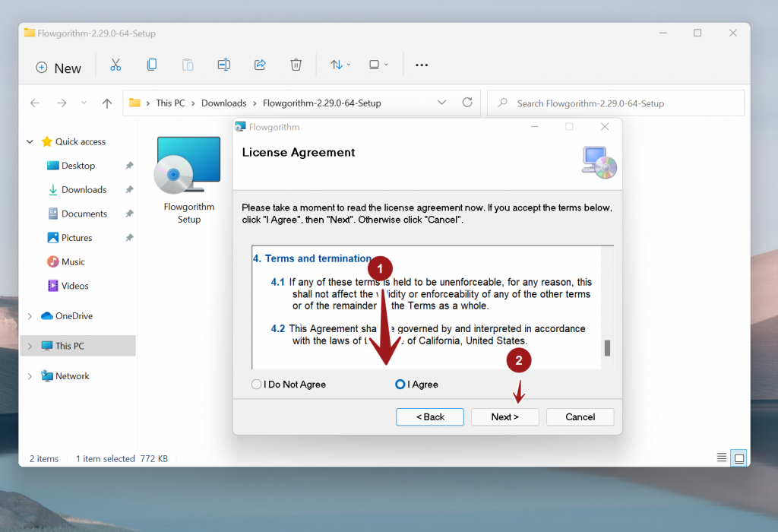Click the license agreement scrollbar thumb
Viewport: 778px width, 532px height.
(607, 348)
